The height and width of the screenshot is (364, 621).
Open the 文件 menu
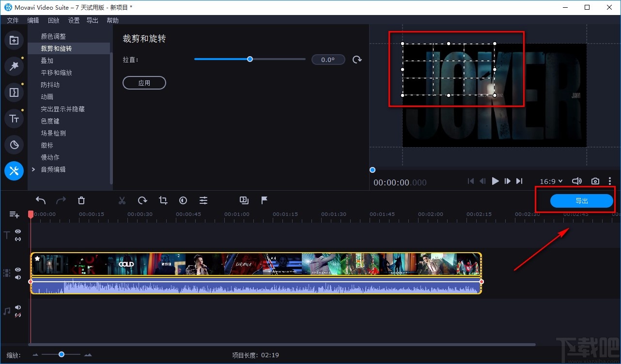[x=13, y=20]
